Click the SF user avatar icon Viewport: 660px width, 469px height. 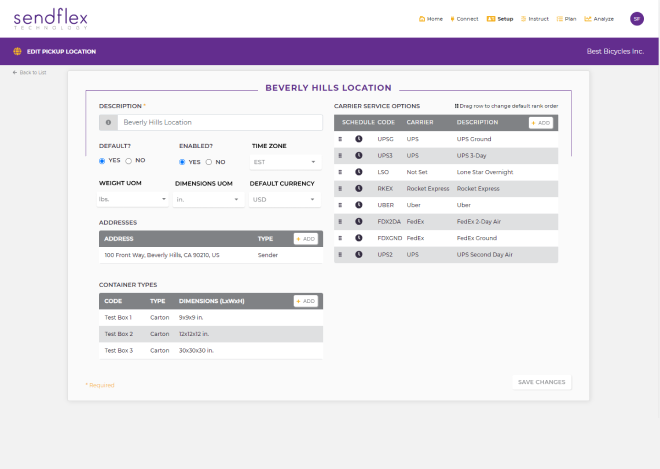[637, 18]
